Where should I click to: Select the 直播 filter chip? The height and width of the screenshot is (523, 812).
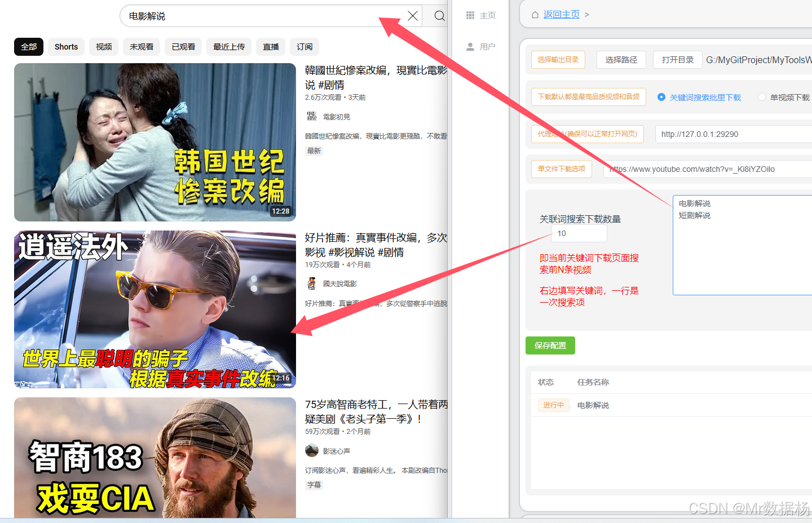271,47
